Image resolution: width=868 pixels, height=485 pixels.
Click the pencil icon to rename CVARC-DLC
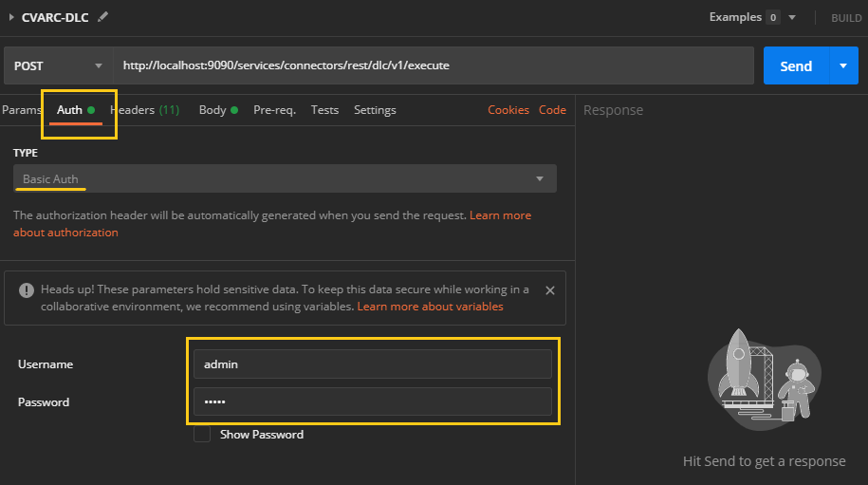click(102, 17)
